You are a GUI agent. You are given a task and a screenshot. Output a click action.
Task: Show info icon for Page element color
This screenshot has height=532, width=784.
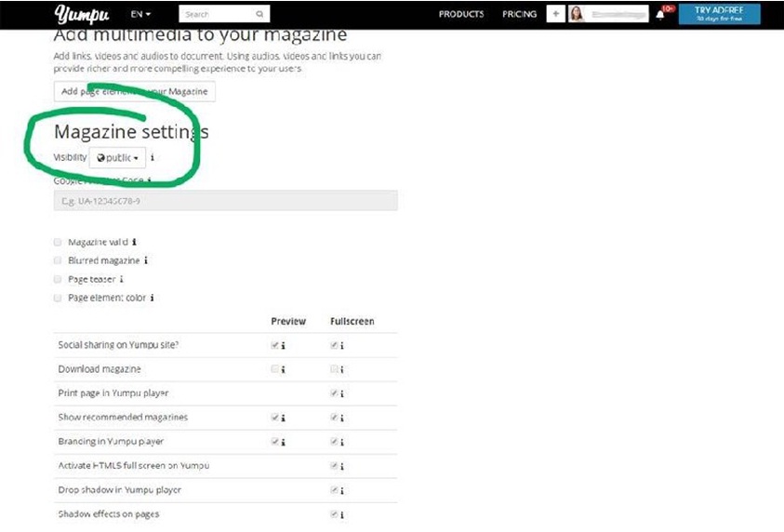pos(152,298)
